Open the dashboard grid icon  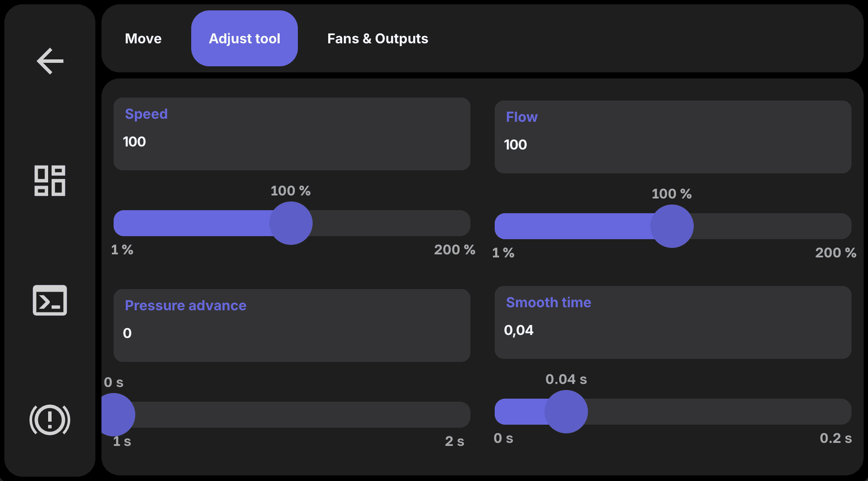(50, 181)
